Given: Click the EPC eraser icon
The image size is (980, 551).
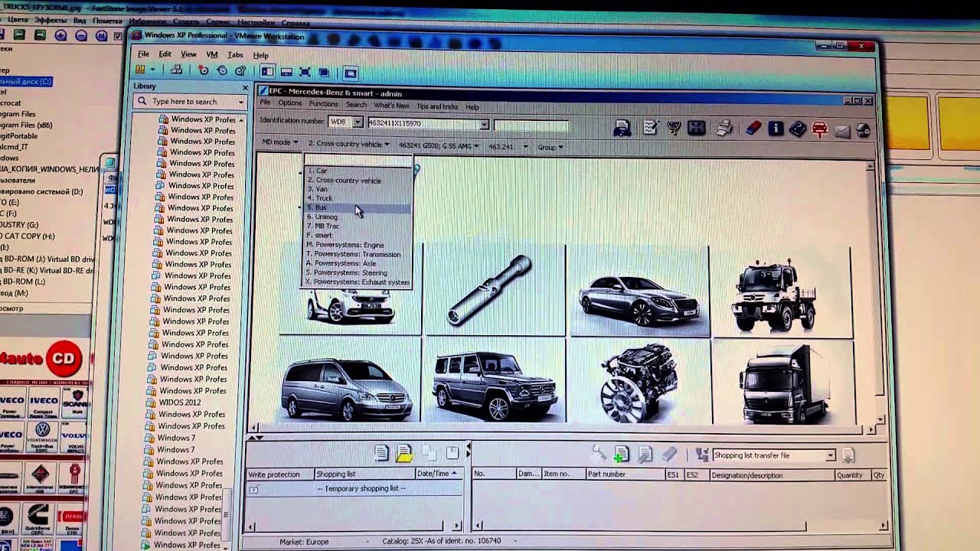Looking at the screenshot, I should (753, 129).
